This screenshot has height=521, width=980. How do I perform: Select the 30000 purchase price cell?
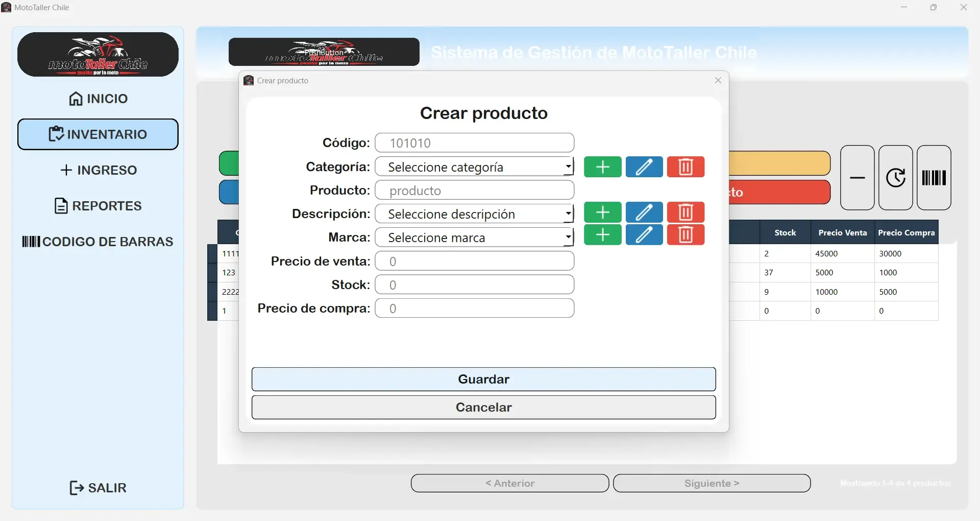click(x=906, y=254)
